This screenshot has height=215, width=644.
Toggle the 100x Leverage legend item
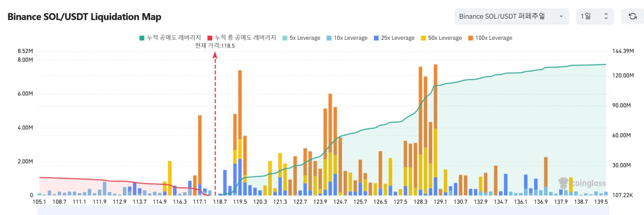pos(489,38)
